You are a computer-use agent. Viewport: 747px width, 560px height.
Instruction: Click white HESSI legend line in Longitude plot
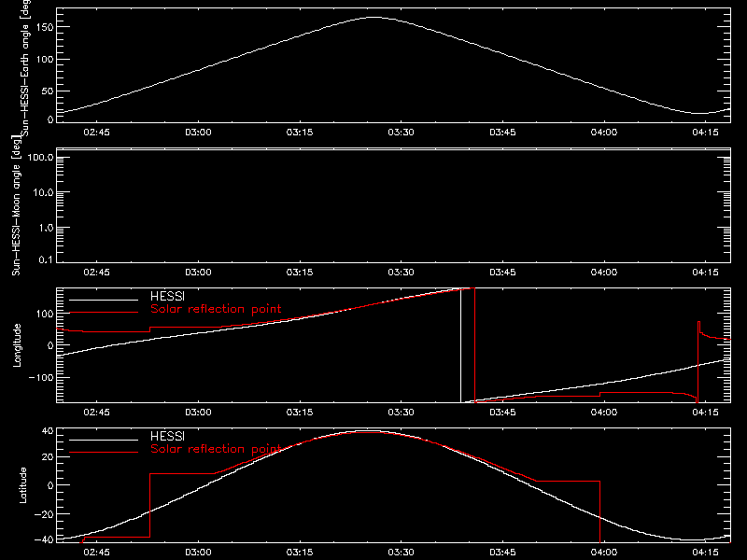coord(104,300)
